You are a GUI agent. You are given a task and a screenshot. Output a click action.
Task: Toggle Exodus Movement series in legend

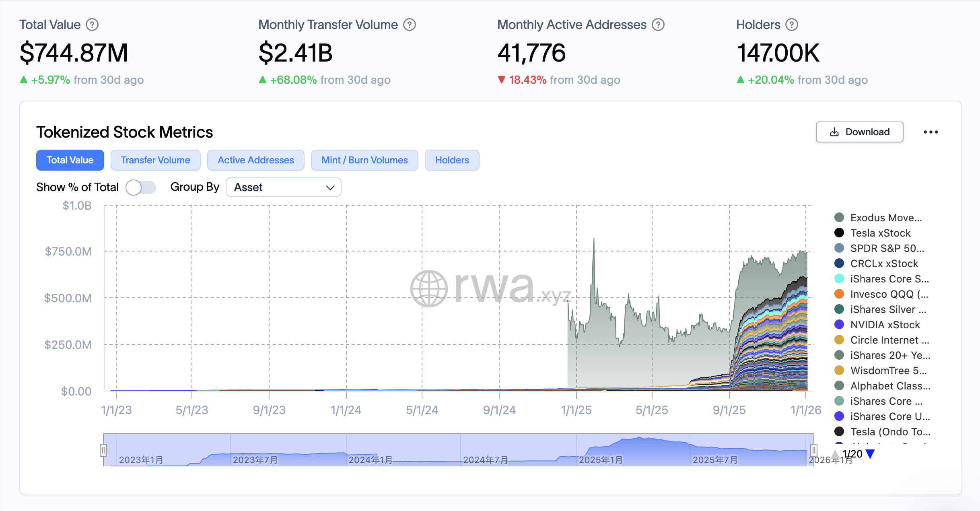click(x=885, y=218)
